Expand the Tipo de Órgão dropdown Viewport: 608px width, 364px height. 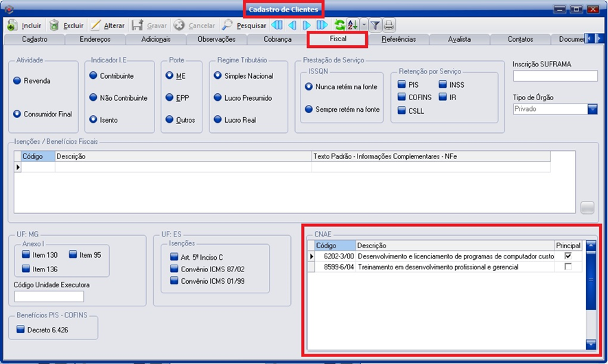[x=592, y=109]
